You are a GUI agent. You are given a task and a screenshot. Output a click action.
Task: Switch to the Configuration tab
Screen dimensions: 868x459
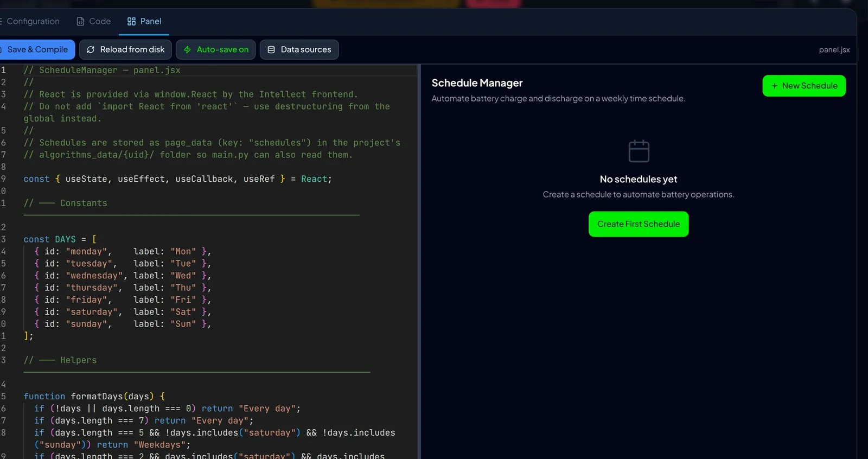30,21
